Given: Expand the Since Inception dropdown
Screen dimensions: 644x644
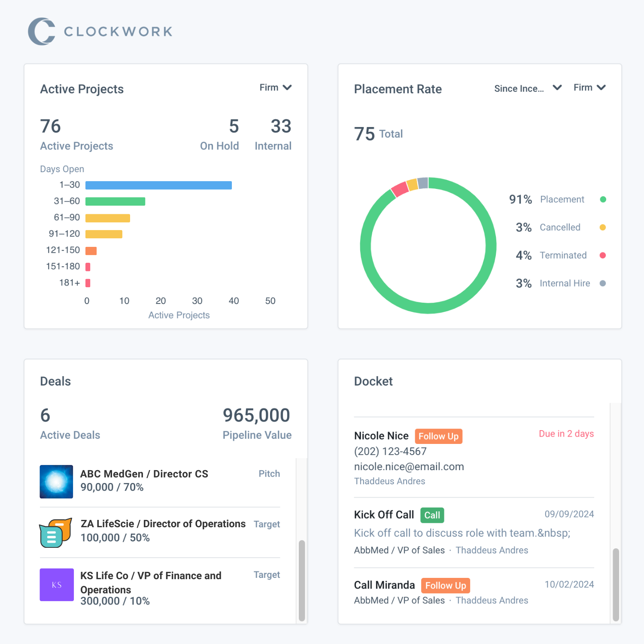Looking at the screenshot, I should 528,88.
